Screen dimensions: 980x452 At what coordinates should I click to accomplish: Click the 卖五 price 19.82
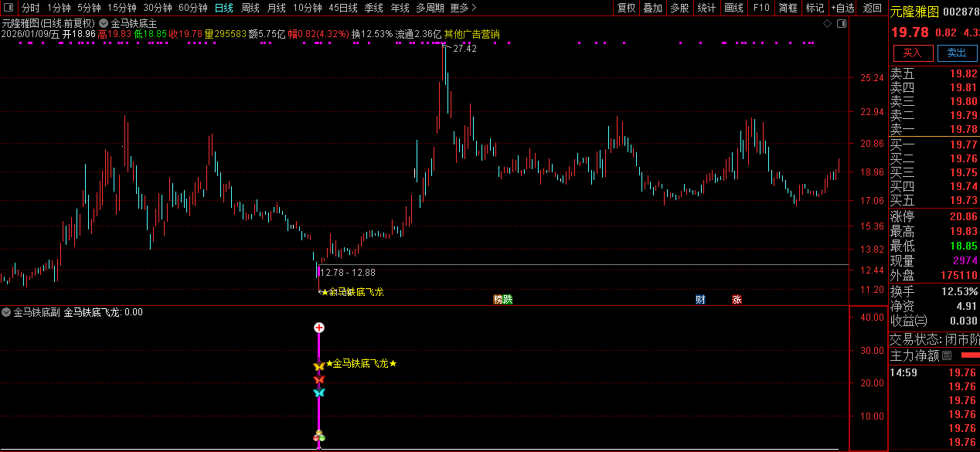[963, 74]
